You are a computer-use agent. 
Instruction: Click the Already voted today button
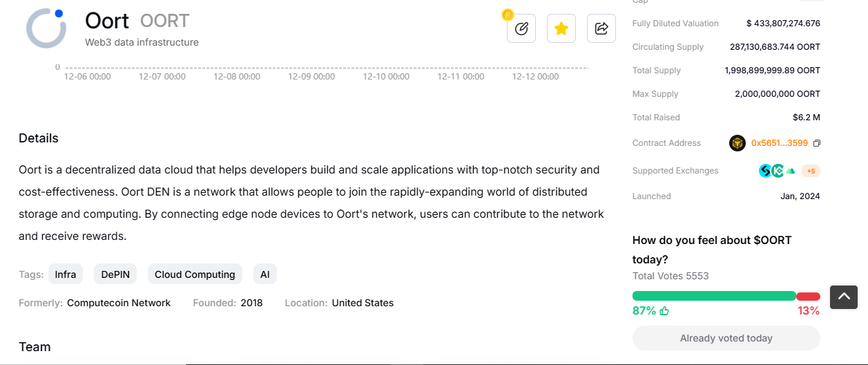tap(726, 338)
